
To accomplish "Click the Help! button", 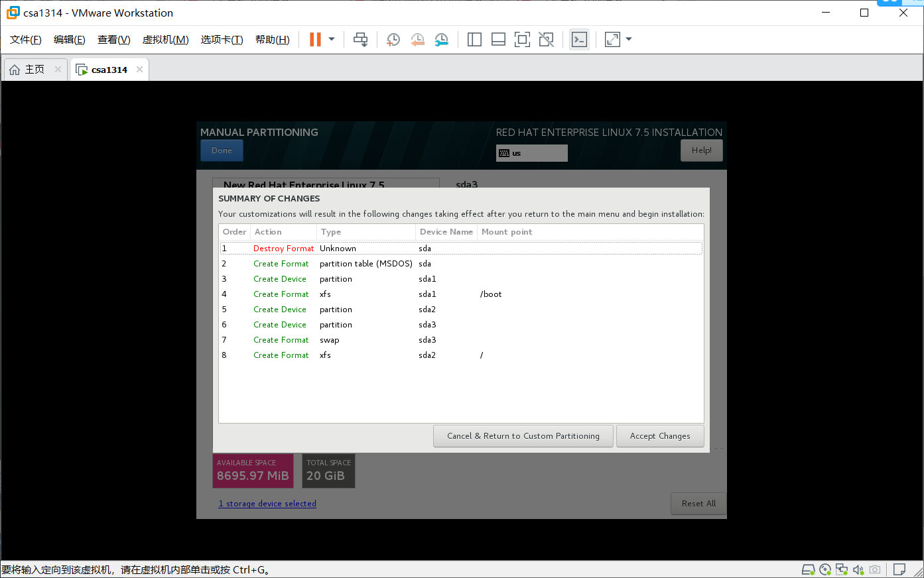I will click(x=702, y=150).
